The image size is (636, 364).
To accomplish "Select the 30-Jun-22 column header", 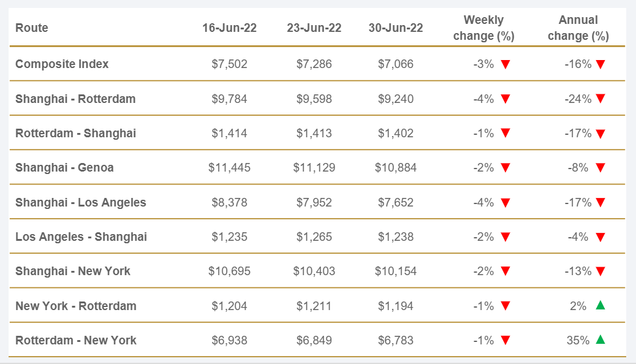I will coord(396,28).
